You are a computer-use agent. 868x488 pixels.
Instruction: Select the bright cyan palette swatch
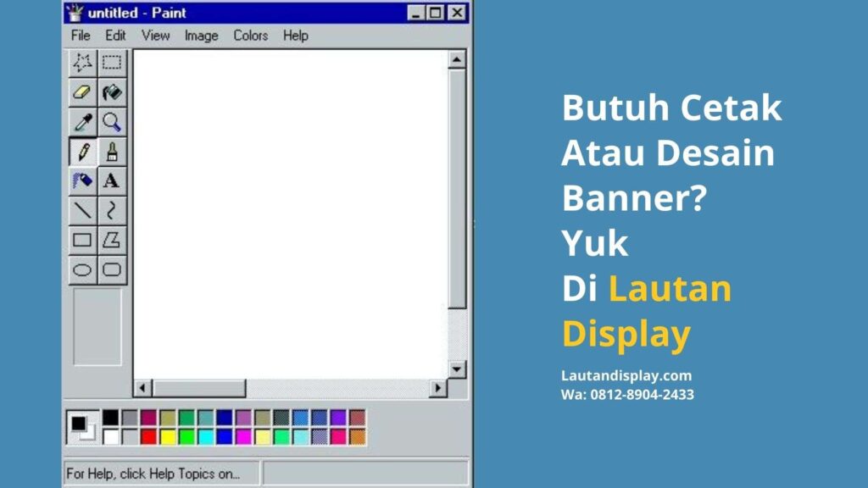(205, 437)
